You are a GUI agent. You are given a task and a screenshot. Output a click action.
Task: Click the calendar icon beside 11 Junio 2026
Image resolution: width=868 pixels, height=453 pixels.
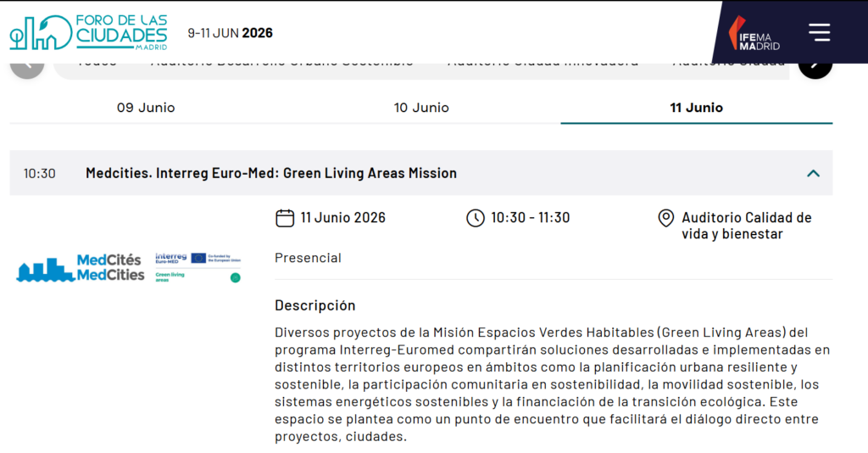click(x=285, y=218)
